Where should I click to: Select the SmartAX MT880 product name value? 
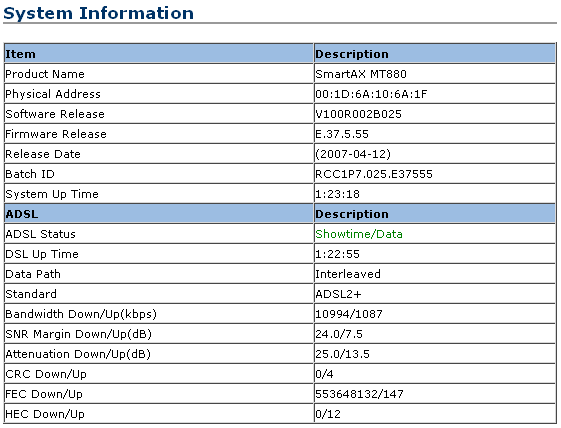[361, 74]
